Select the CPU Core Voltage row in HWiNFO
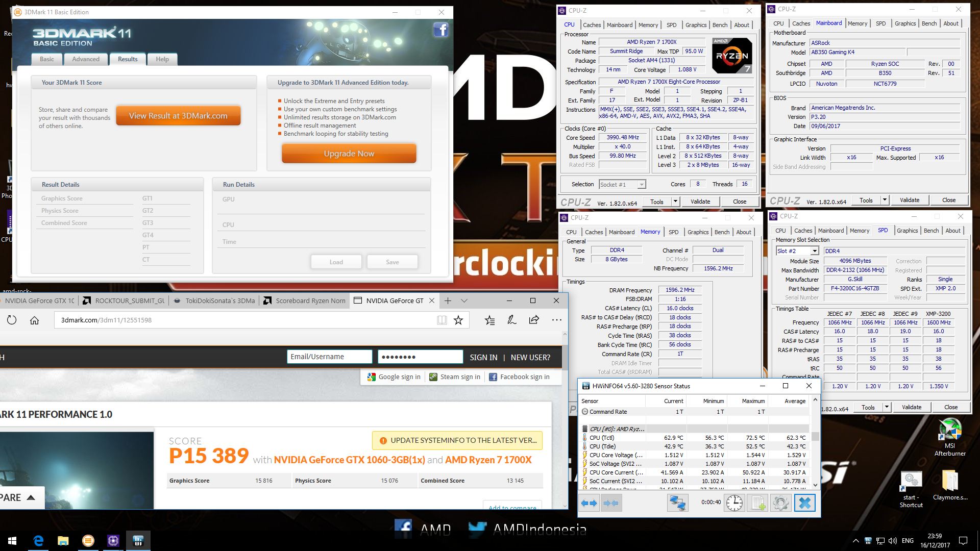This screenshot has height=551, width=980. point(695,455)
